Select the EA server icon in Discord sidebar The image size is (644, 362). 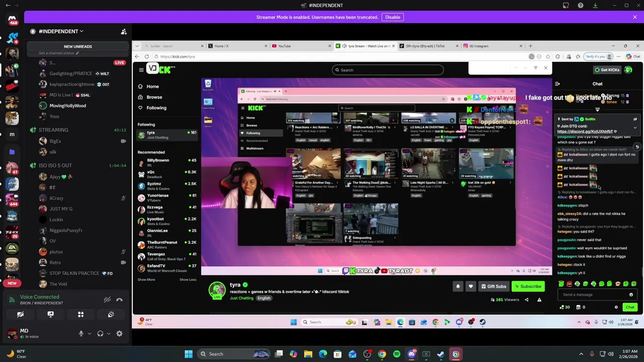point(12,248)
